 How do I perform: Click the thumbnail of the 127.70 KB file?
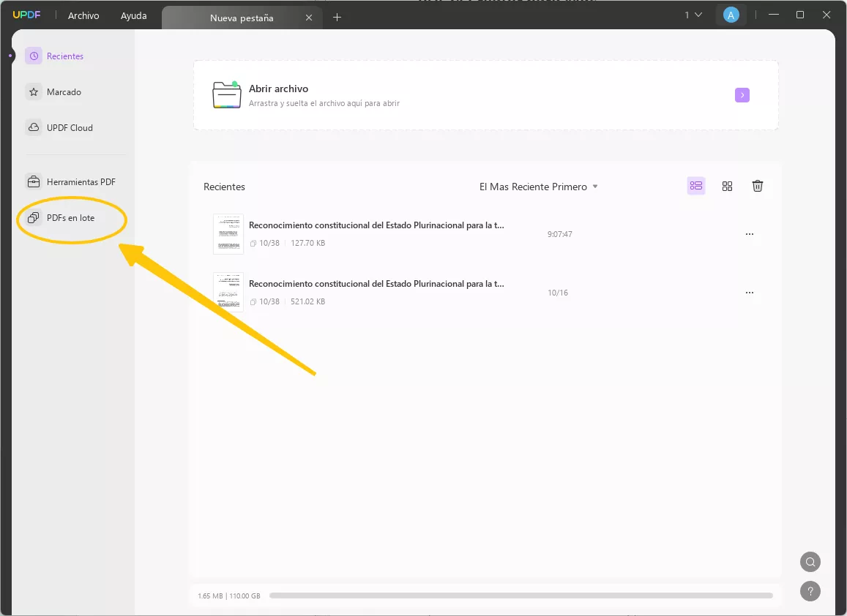[228, 234]
